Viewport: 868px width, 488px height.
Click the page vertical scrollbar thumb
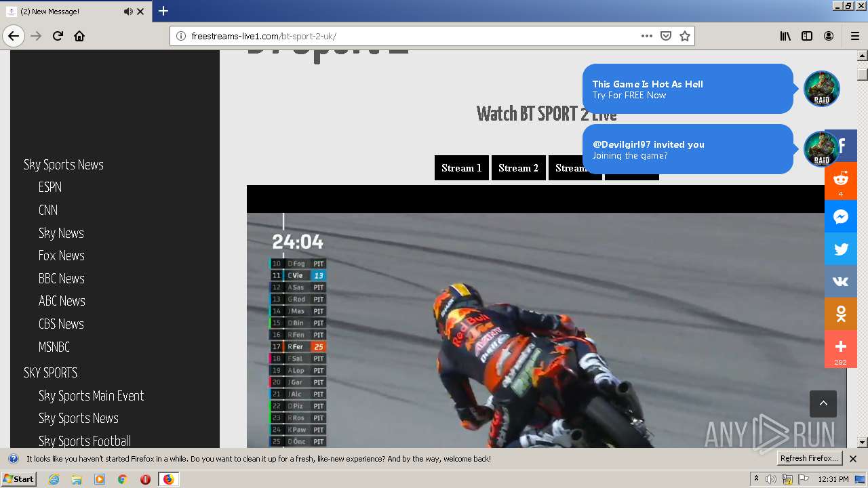(863, 74)
